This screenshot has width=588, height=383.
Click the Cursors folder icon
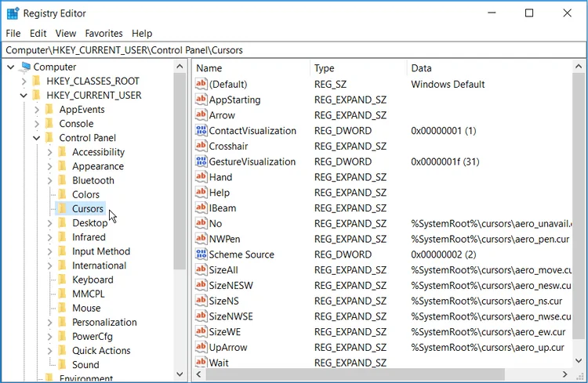[62, 208]
